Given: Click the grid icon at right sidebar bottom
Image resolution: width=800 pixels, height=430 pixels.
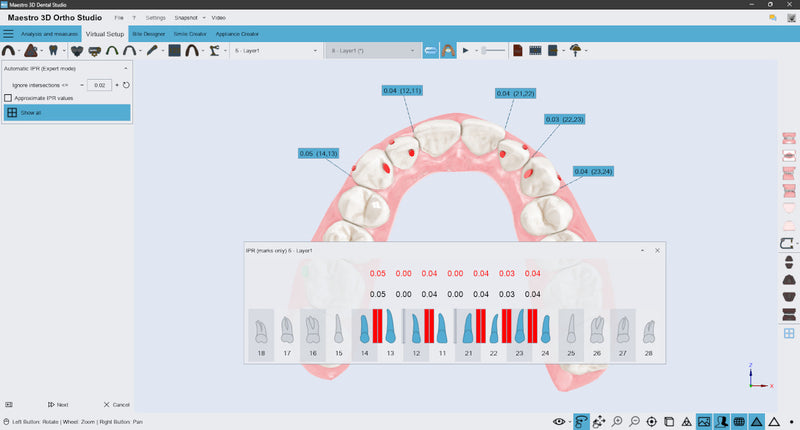Looking at the screenshot, I should click(788, 334).
